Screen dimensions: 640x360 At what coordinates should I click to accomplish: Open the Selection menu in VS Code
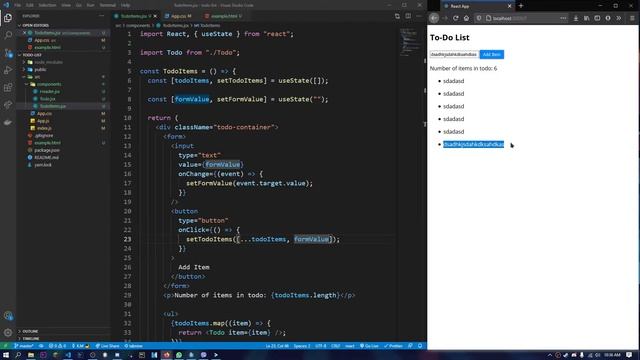pos(47,5)
